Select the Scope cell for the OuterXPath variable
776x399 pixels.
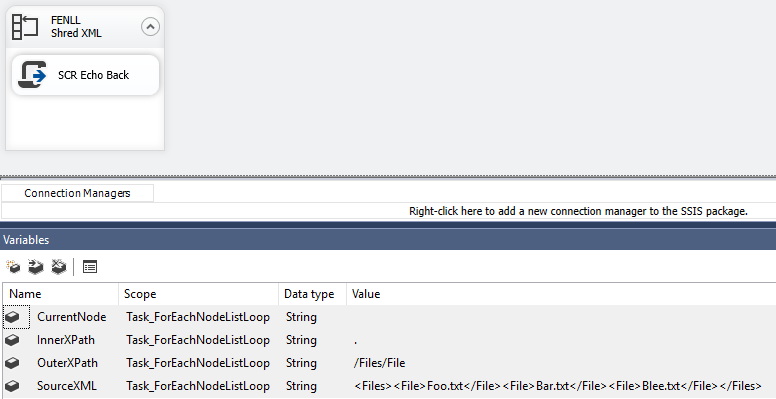pos(199,363)
